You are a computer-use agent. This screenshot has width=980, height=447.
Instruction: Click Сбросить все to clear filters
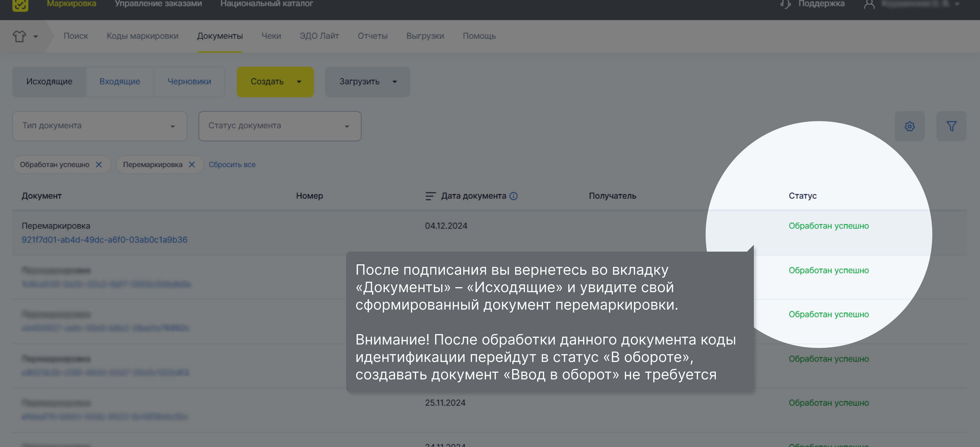pos(233,164)
